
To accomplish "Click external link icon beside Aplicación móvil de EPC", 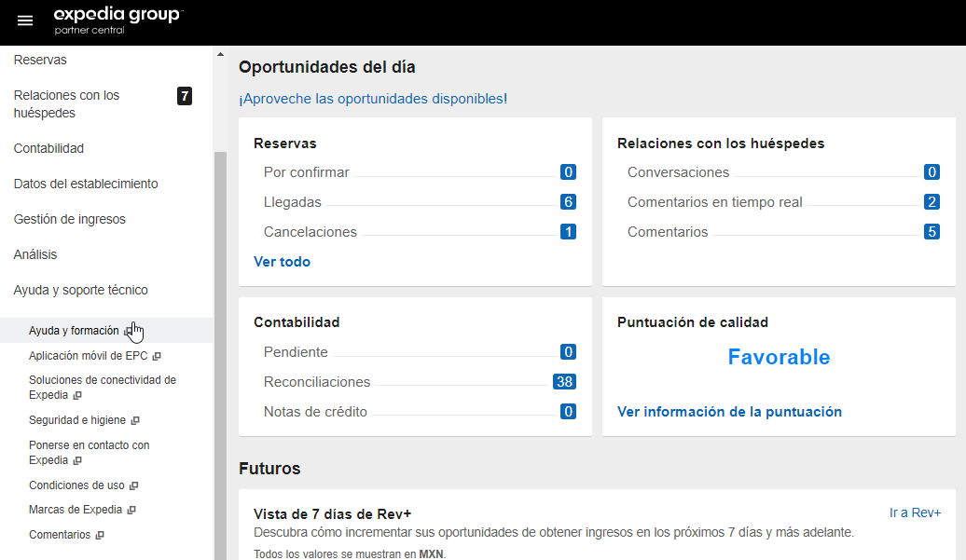I will click(157, 356).
